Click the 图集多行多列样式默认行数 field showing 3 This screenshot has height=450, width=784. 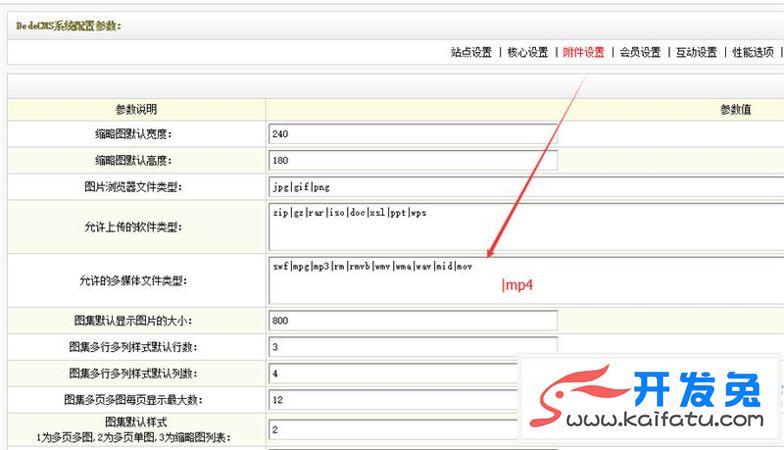(x=413, y=347)
